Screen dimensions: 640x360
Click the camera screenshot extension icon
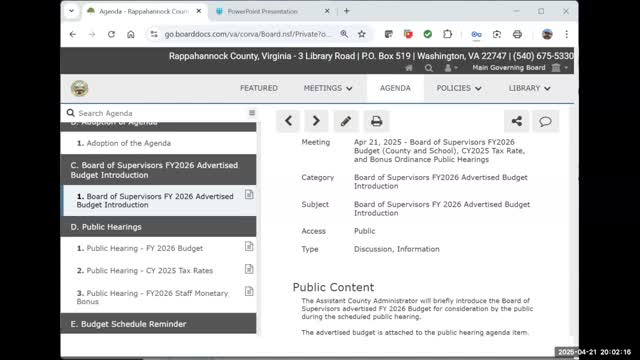497,34
